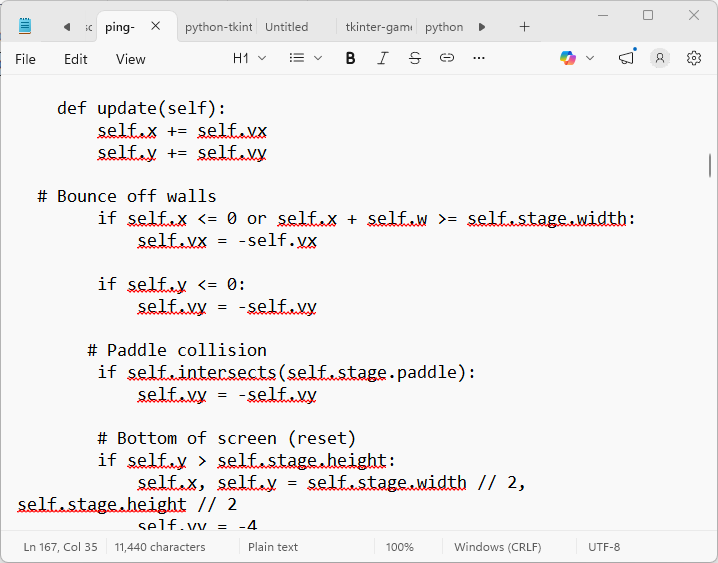Click the 'self.y += self.vy' line
This screenshot has width=718, height=563.
point(182,153)
